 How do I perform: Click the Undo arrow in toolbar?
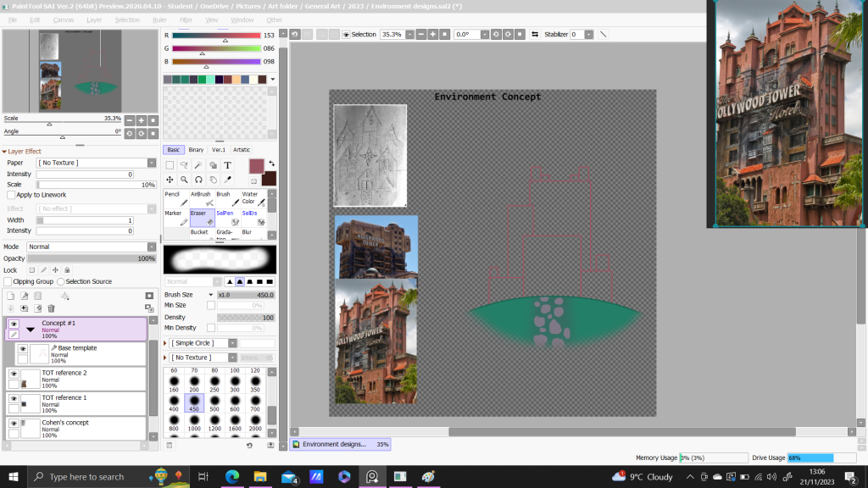tap(294, 35)
